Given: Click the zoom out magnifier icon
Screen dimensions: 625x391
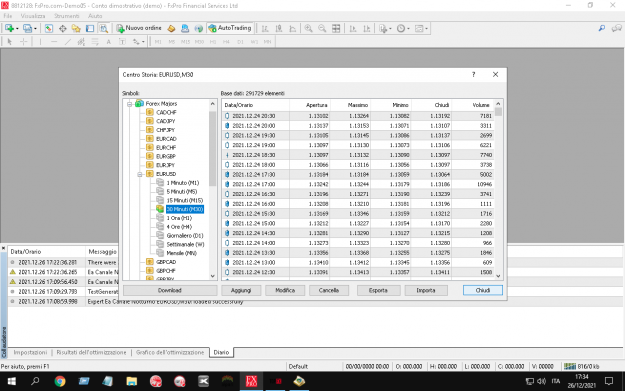Looking at the screenshot, I should (x=322, y=28).
